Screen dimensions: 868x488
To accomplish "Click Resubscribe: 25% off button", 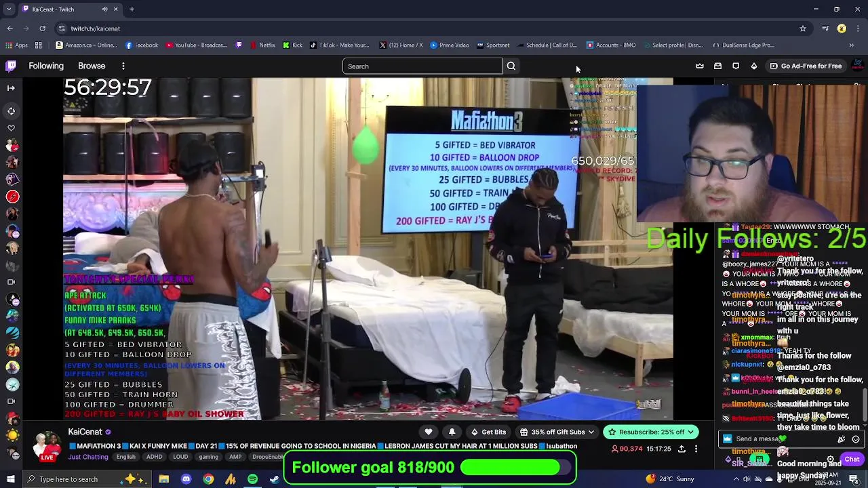I will tap(650, 432).
